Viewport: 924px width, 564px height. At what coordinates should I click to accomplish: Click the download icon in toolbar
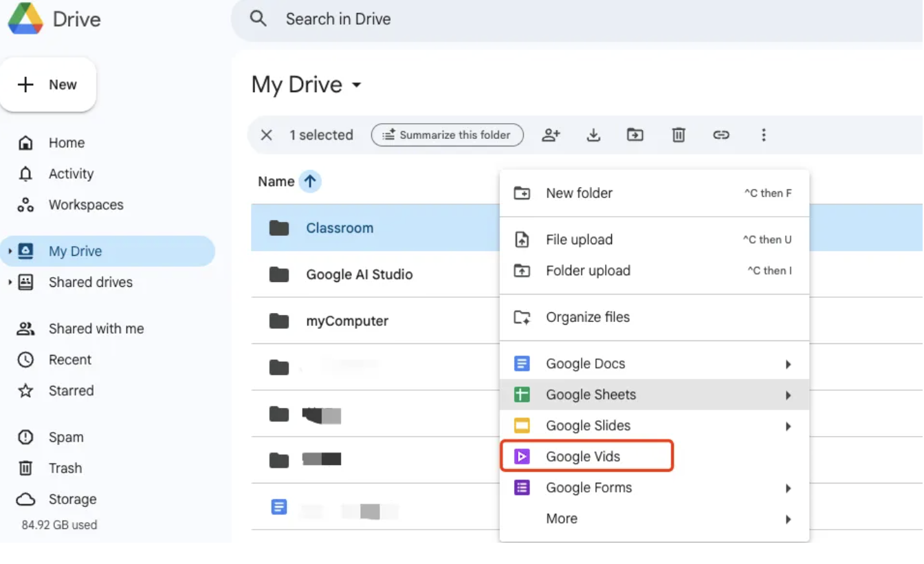coord(593,135)
